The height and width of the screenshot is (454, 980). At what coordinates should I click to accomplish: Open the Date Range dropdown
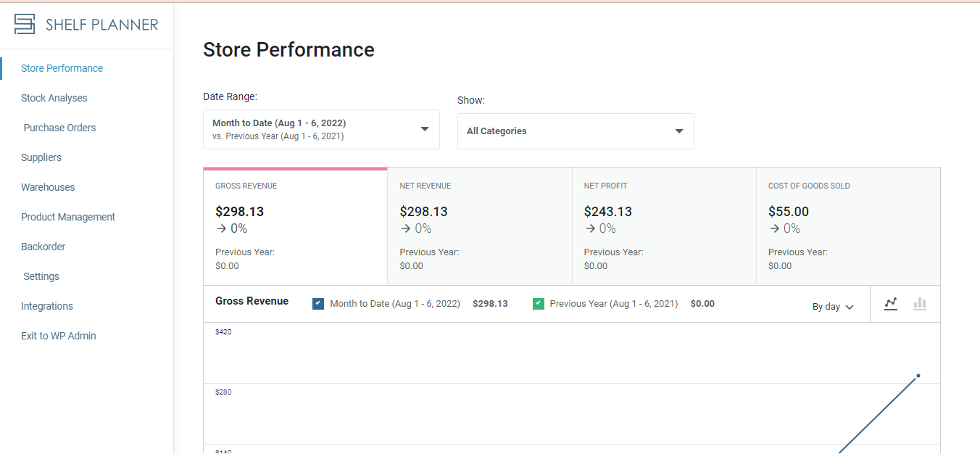tap(321, 130)
